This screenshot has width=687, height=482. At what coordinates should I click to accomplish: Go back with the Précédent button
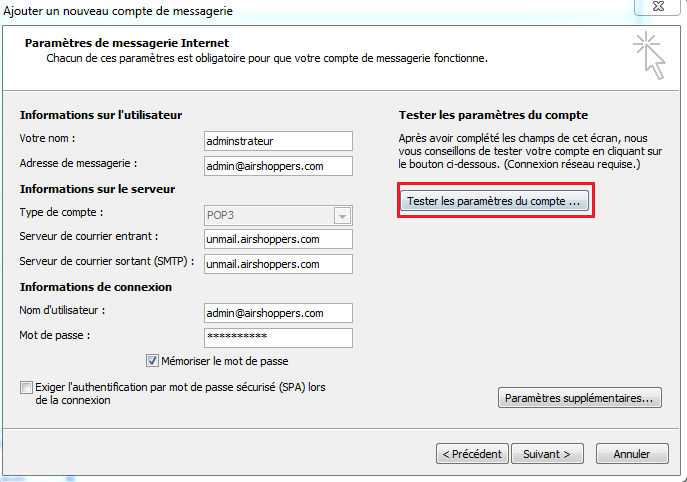pyautogui.click(x=472, y=454)
